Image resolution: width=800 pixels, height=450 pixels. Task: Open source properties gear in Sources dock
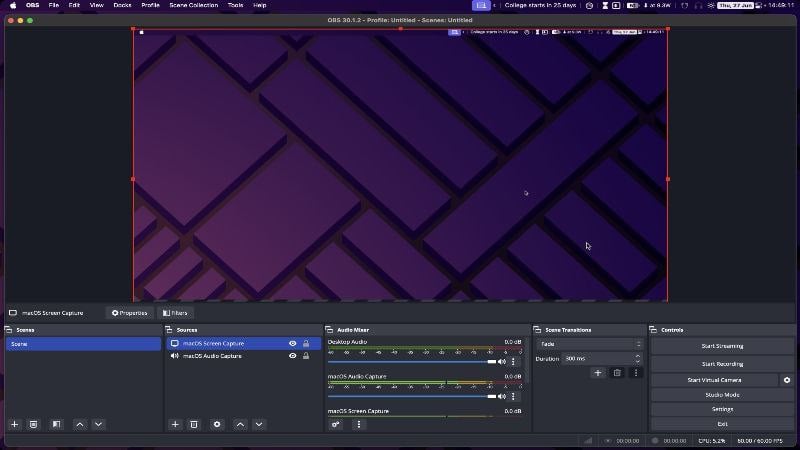(217, 424)
